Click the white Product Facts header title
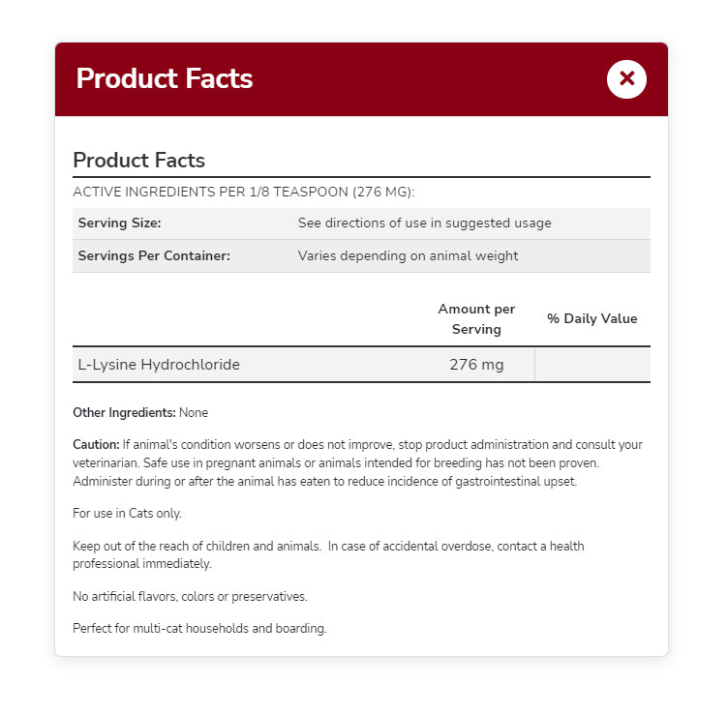This screenshot has width=728, height=714. tap(165, 78)
